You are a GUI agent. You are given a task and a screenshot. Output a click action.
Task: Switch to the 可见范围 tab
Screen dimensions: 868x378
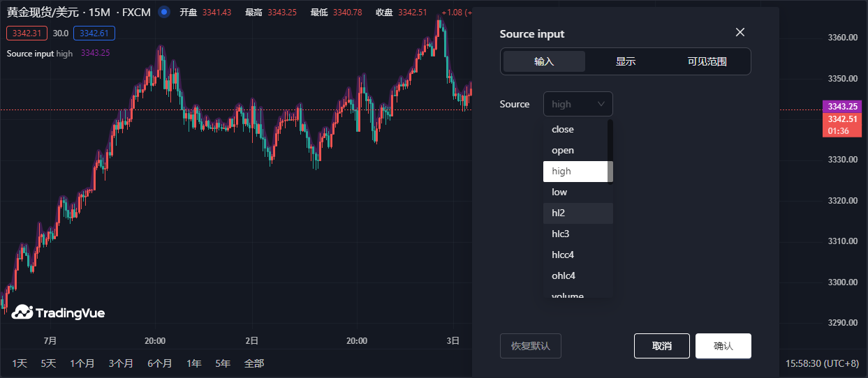[x=707, y=61]
